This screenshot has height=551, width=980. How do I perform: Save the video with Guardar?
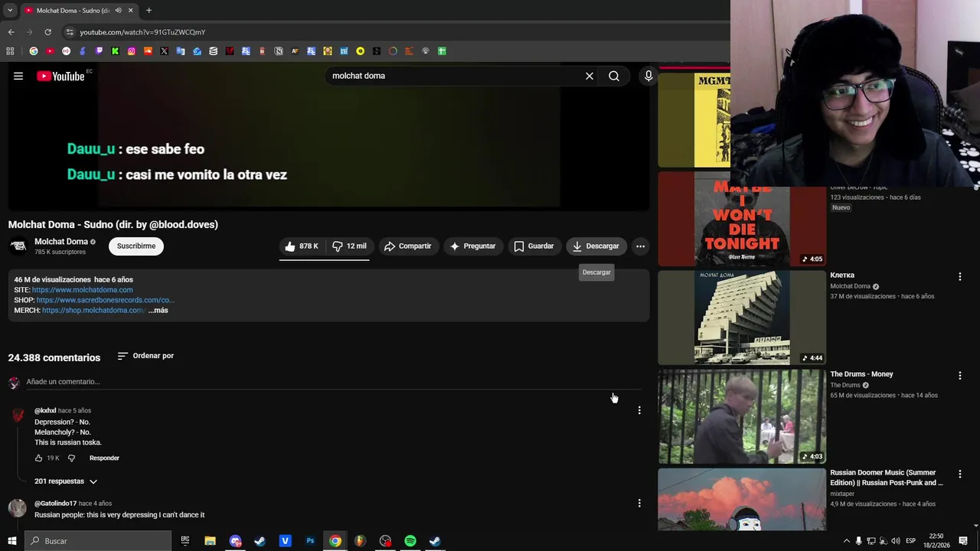[534, 246]
